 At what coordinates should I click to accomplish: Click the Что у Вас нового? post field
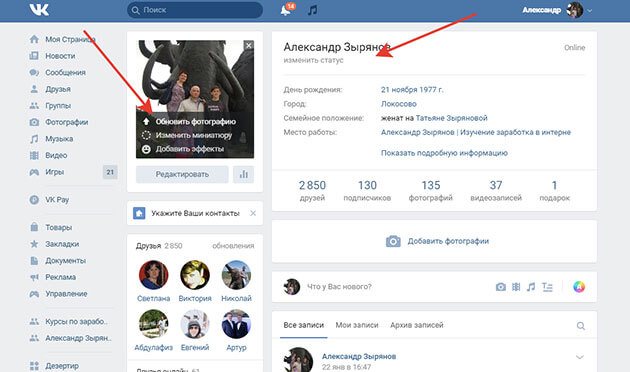(339, 287)
